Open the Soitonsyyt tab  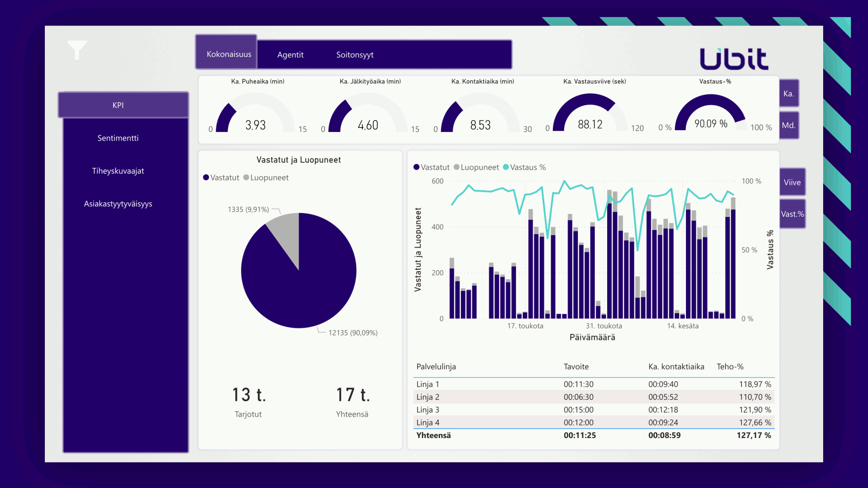354,54
